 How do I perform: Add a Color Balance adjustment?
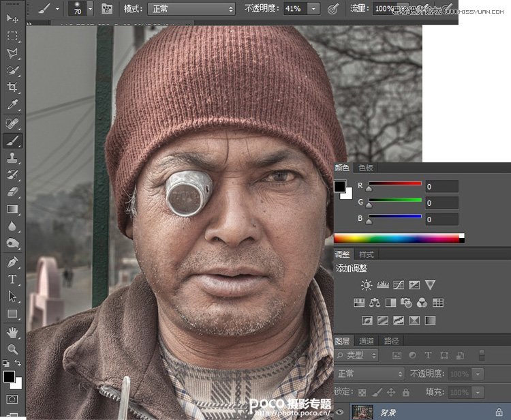click(373, 303)
